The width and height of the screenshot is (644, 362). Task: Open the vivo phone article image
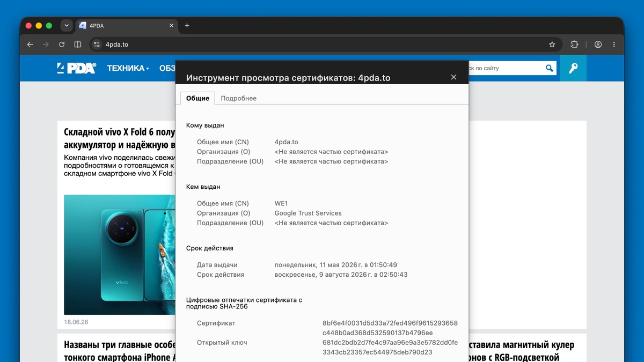tap(120, 254)
